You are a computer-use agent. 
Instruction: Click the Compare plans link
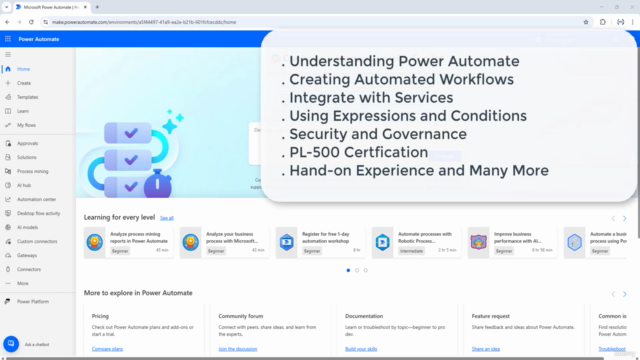[x=107, y=349]
